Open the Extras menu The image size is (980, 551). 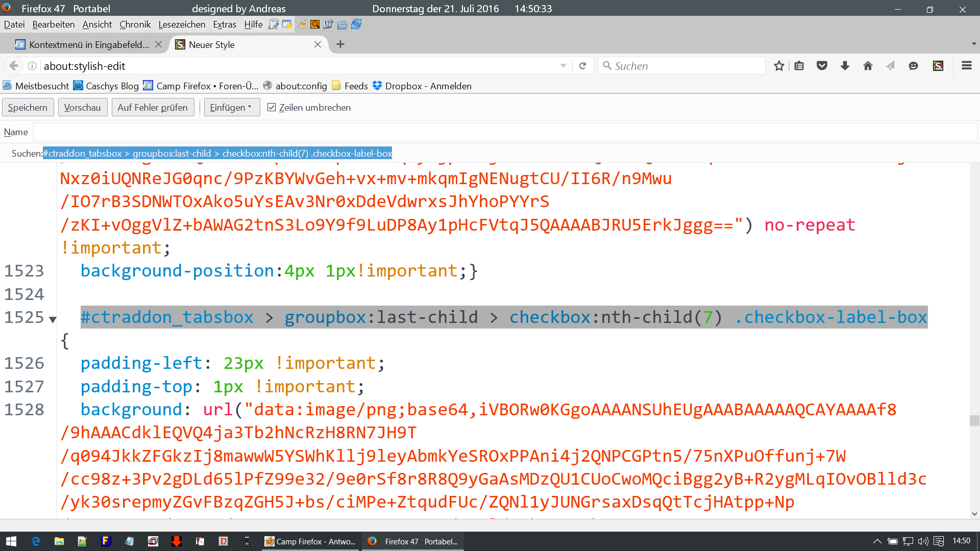pos(224,24)
